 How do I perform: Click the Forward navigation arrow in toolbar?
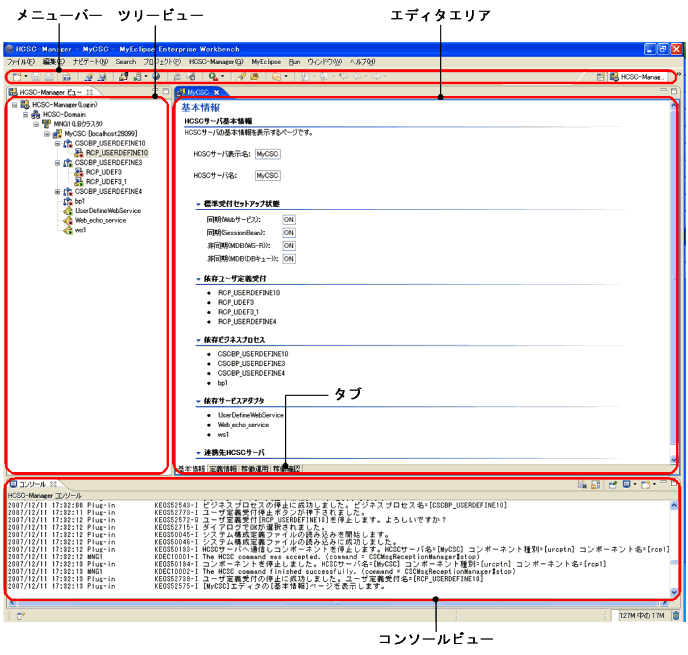click(376, 77)
